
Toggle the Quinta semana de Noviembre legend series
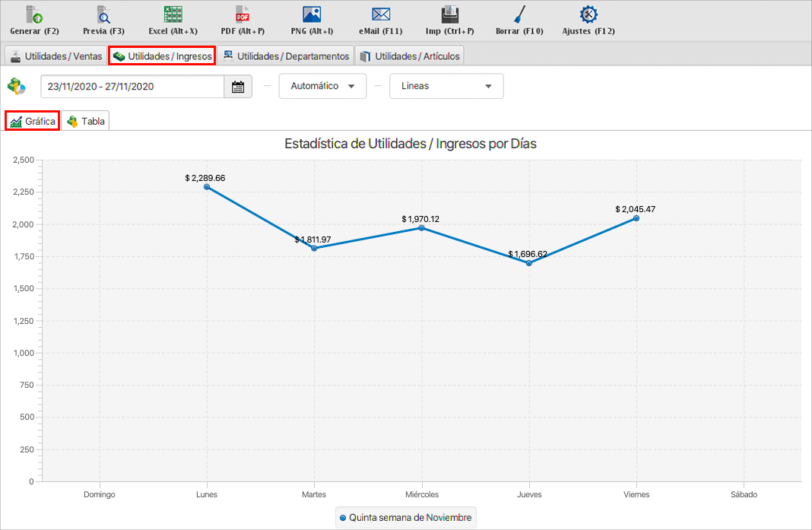(x=406, y=518)
